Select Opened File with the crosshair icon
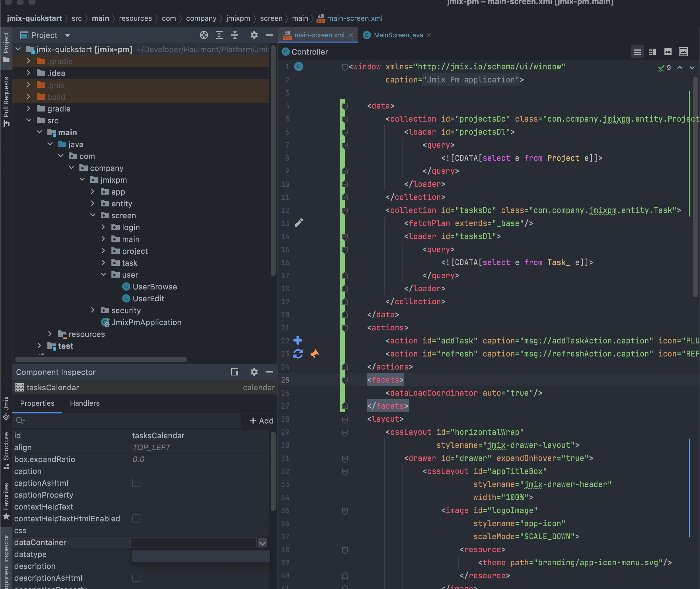Viewport: 700px width, 589px height. 204,35
